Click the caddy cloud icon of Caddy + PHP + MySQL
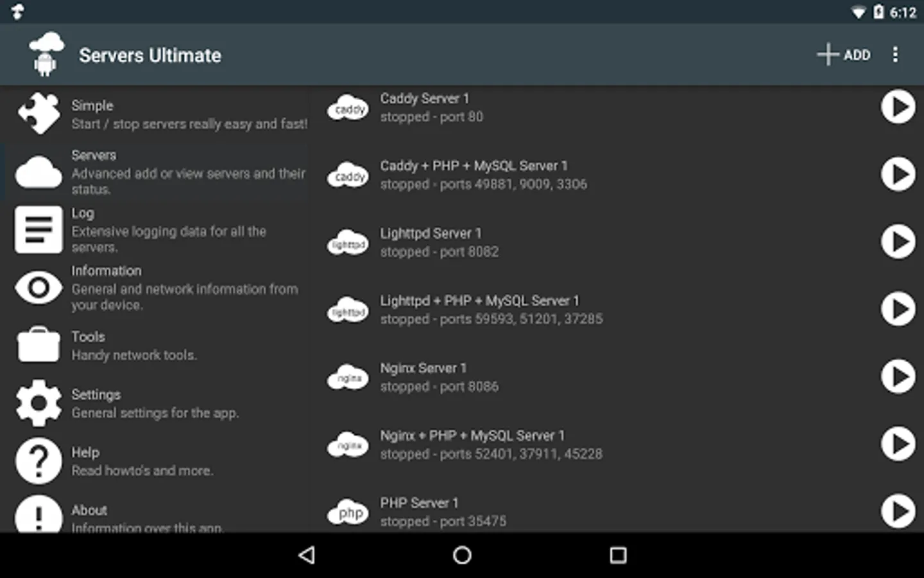The image size is (924, 578). click(x=348, y=175)
